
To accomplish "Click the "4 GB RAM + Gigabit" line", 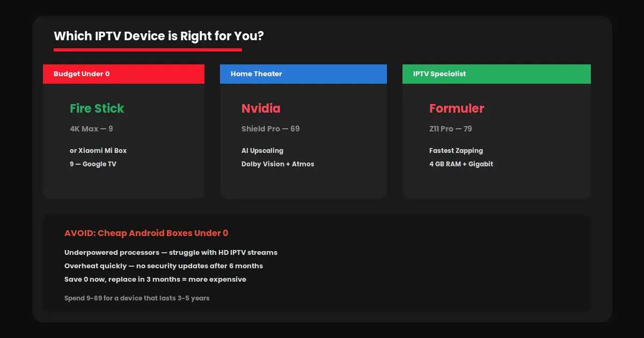I will [x=461, y=164].
